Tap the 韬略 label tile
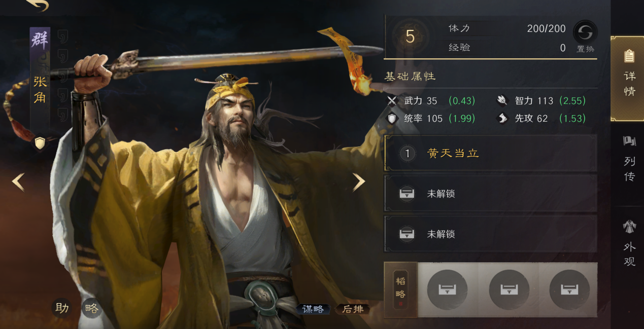The image size is (644, 329). [400, 289]
